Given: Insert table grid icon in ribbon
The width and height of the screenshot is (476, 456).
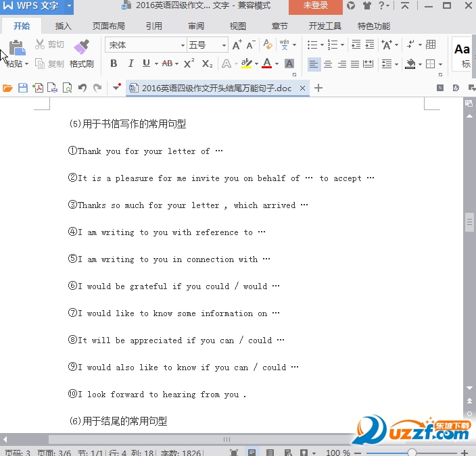Looking at the screenshot, I should click(431, 45).
